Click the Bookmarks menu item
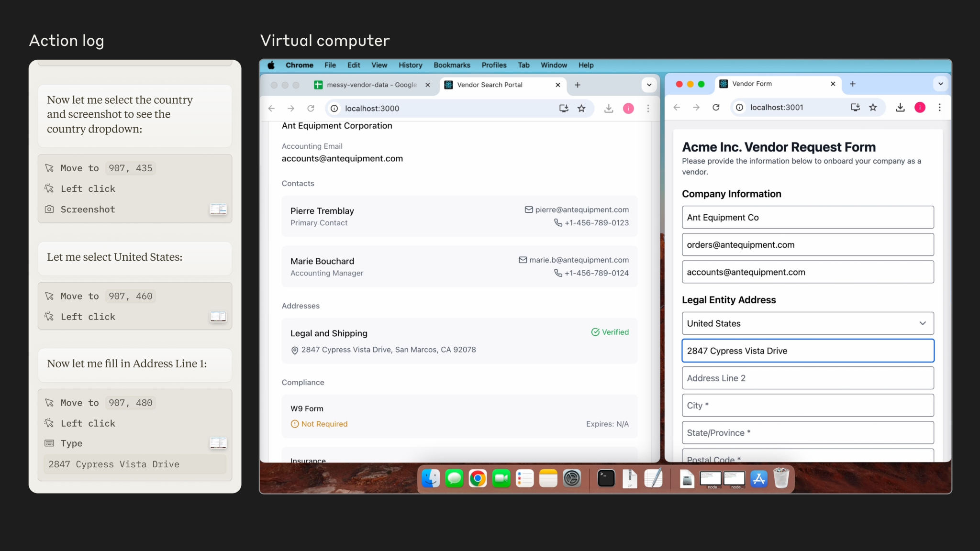 pos(452,65)
